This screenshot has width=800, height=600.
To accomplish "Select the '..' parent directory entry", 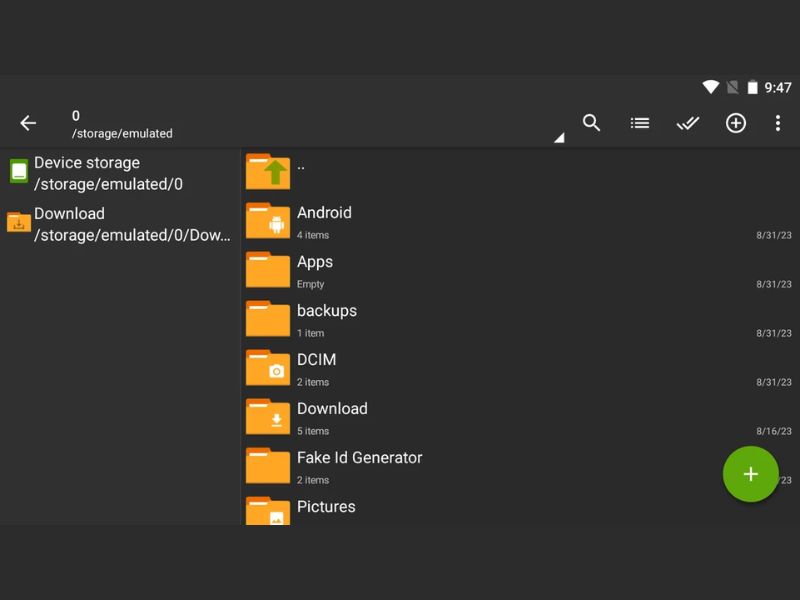I will point(301,165).
